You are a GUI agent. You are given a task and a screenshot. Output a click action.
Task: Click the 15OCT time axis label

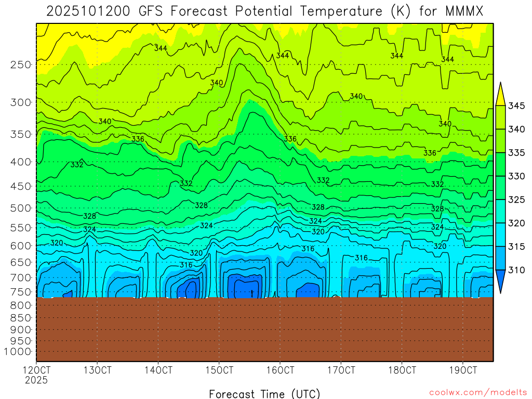219,370
